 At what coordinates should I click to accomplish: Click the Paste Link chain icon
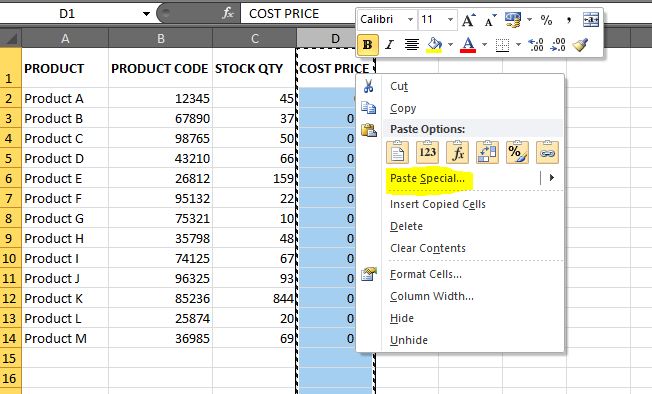[547, 152]
